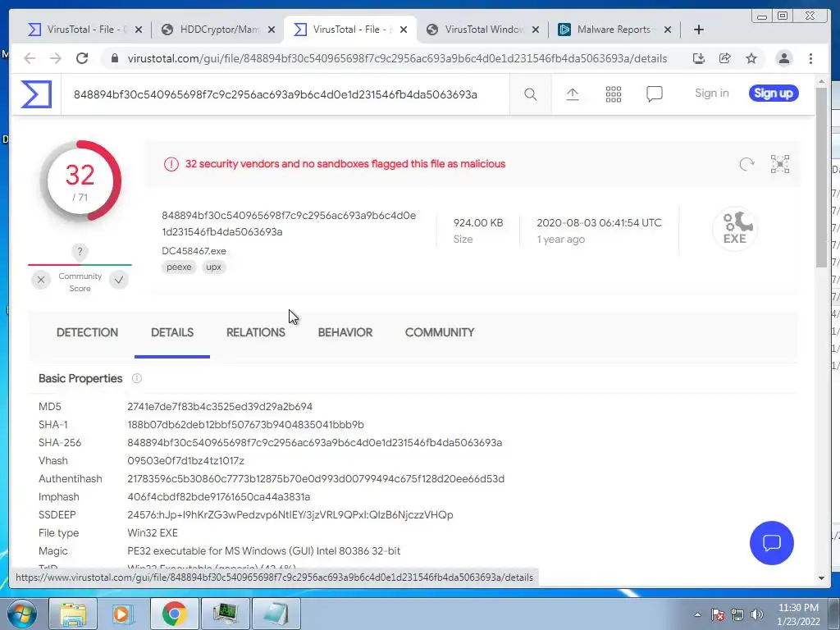Click the reanalyze refresh icon

pyautogui.click(x=746, y=164)
